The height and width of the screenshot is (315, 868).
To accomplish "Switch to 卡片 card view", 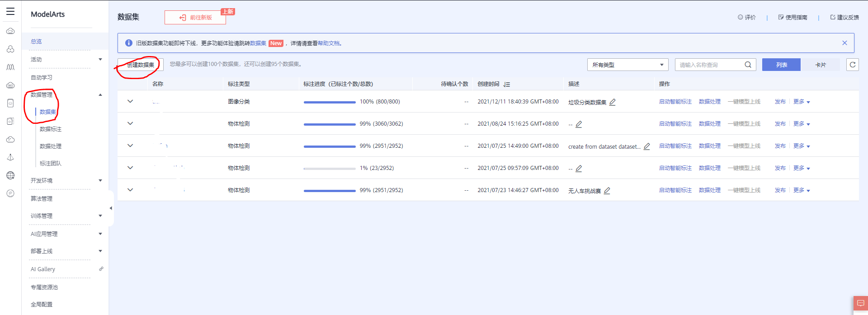I will [820, 65].
